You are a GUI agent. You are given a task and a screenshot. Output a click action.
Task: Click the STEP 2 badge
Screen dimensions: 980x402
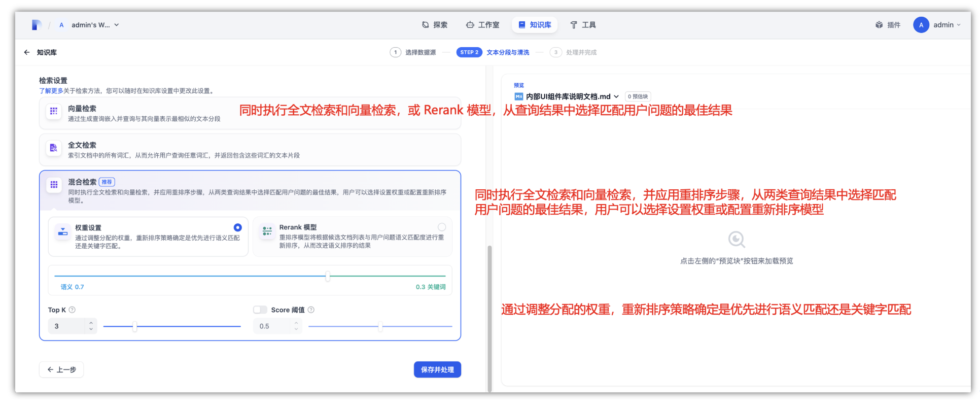coord(469,52)
